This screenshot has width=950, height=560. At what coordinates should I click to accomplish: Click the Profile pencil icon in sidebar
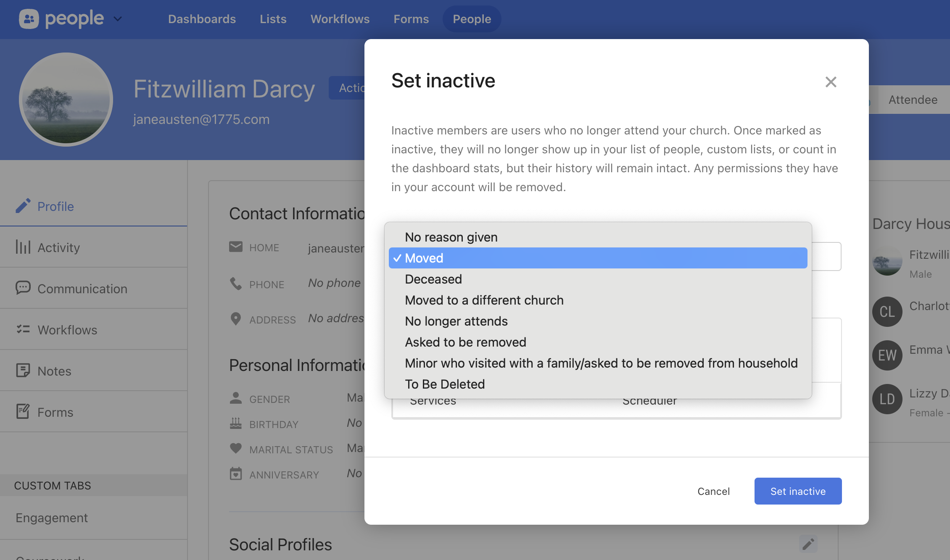[23, 206]
